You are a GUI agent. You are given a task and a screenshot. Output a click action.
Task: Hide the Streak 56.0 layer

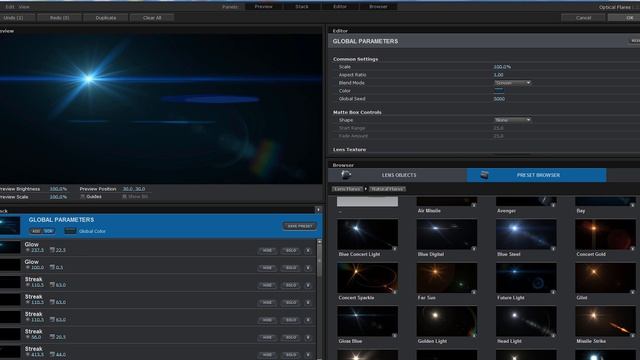pyautogui.click(x=267, y=337)
